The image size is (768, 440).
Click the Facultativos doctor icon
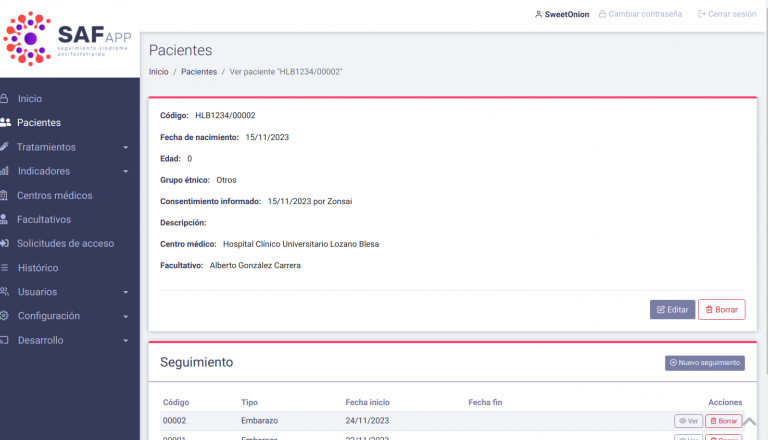[5, 219]
